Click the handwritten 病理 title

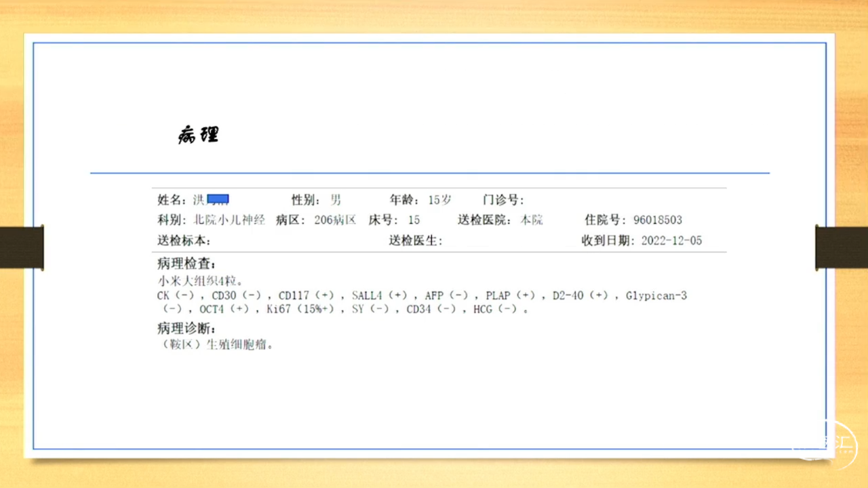[198, 135]
